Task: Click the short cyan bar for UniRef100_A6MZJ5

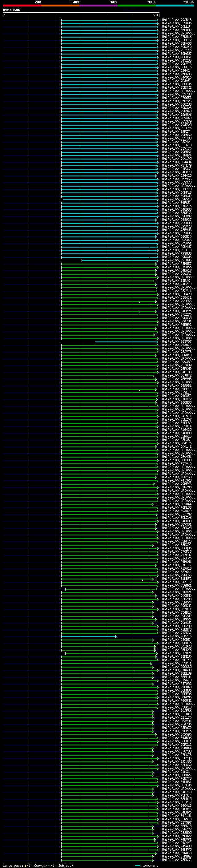Action: 89,636
